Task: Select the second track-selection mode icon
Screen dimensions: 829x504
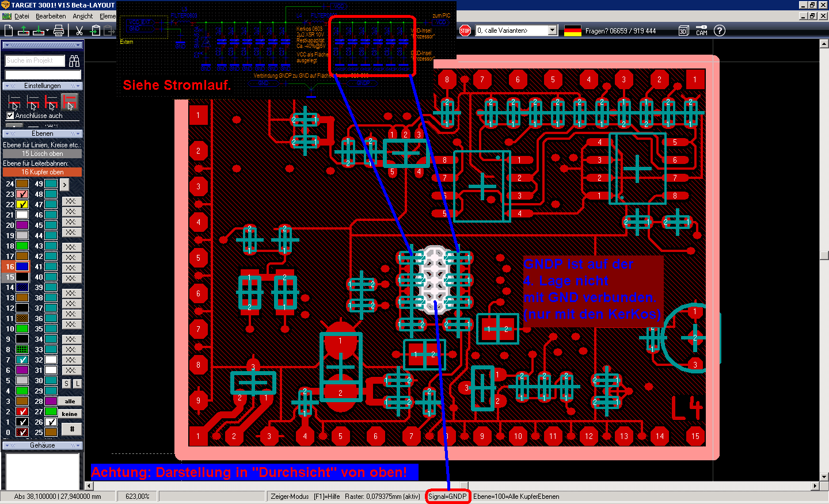Action: pos(33,102)
